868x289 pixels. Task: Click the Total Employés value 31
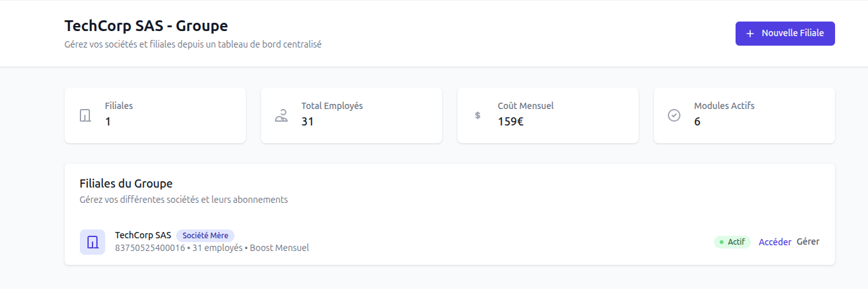click(307, 122)
